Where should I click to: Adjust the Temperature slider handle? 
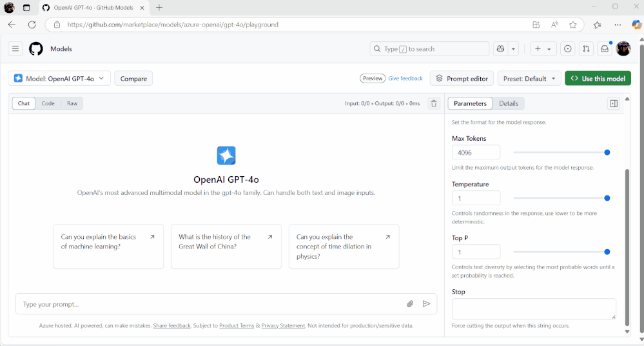[607, 198]
